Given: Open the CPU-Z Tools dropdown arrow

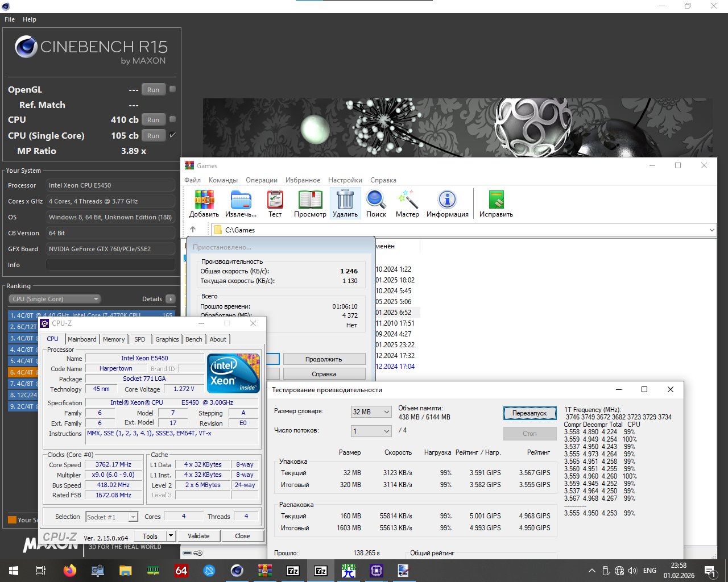Looking at the screenshot, I should pyautogui.click(x=170, y=536).
